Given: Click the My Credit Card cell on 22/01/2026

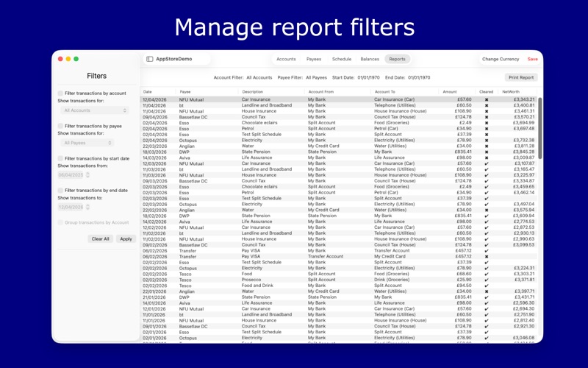Looking at the screenshot, I should tap(323, 291).
